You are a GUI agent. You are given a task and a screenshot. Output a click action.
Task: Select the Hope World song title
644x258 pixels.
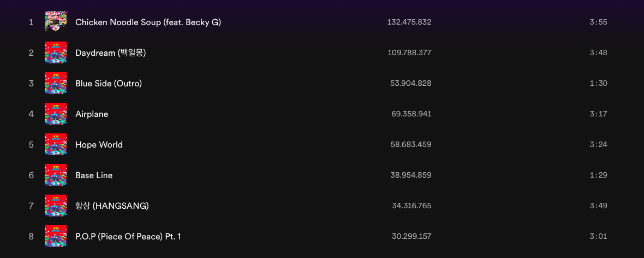(x=99, y=145)
